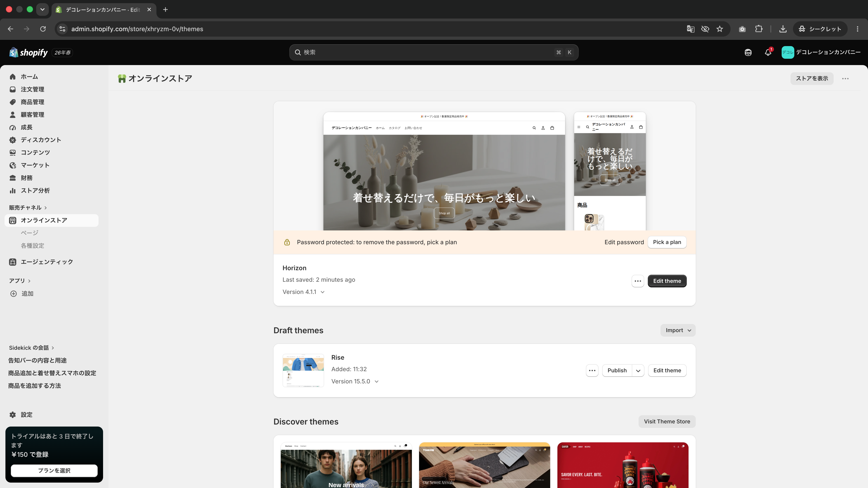The height and width of the screenshot is (488, 868).
Task: Click the third-party cookies eye icon
Action: (705, 29)
